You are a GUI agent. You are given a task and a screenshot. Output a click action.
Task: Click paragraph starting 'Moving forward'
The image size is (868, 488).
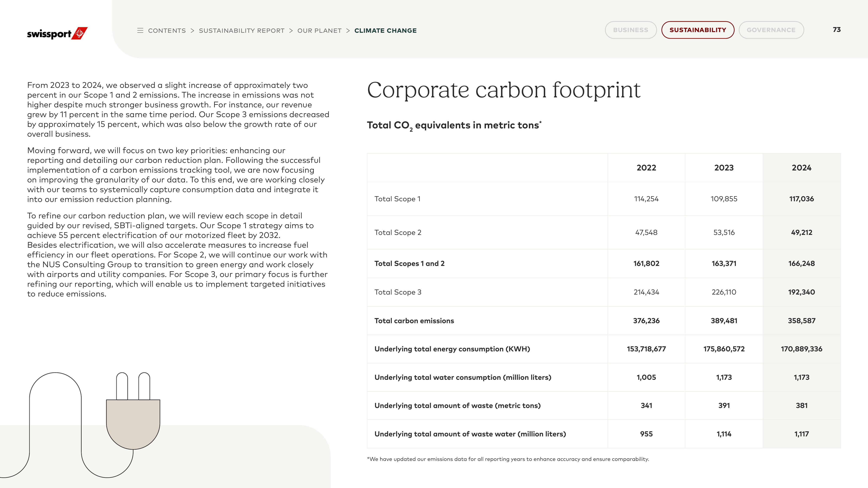coord(176,175)
